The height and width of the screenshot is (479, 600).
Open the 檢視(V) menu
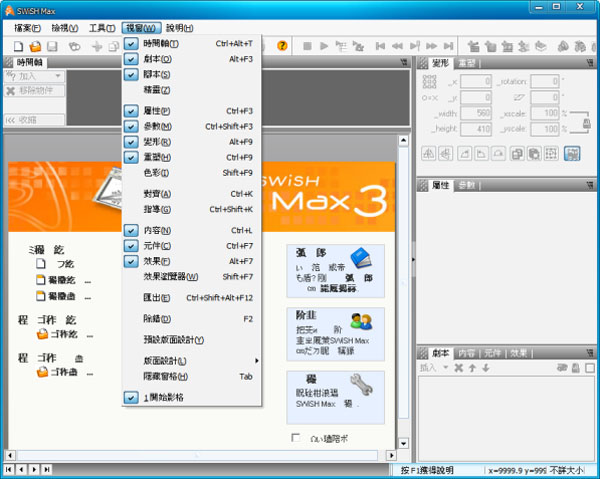tap(65, 28)
